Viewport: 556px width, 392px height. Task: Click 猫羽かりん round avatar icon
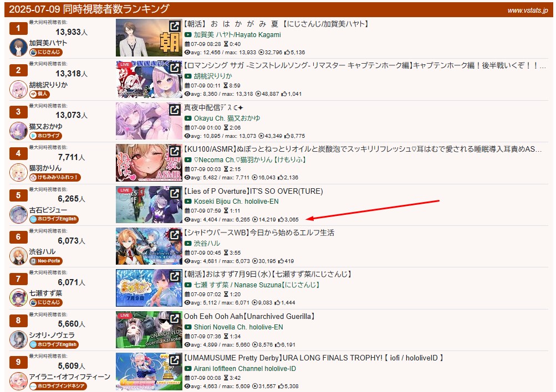coord(18,172)
